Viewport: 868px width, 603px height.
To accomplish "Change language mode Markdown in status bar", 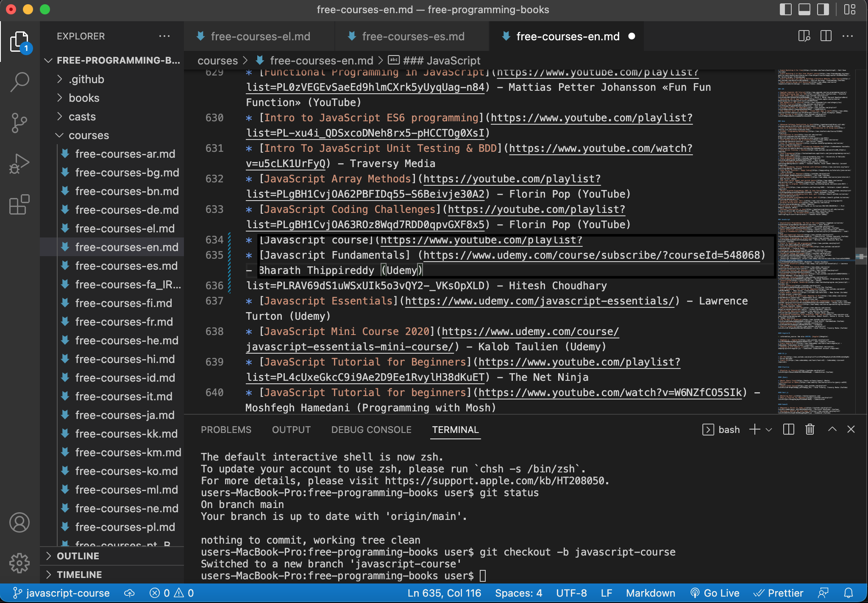I will (x=651, y=593).
